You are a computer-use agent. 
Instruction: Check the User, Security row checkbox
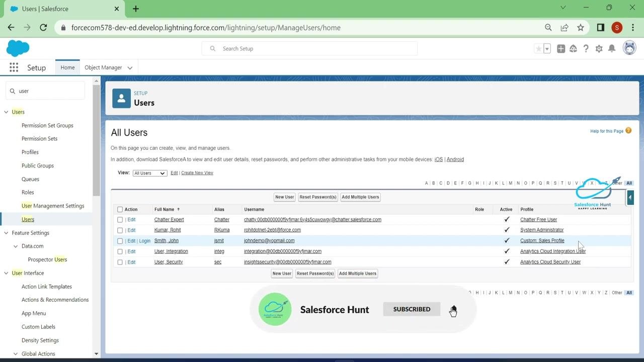[x=120, y=262]
